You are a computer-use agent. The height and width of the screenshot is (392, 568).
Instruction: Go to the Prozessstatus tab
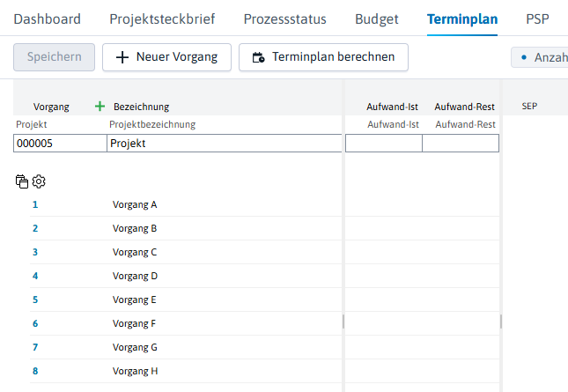pos(284,18)
